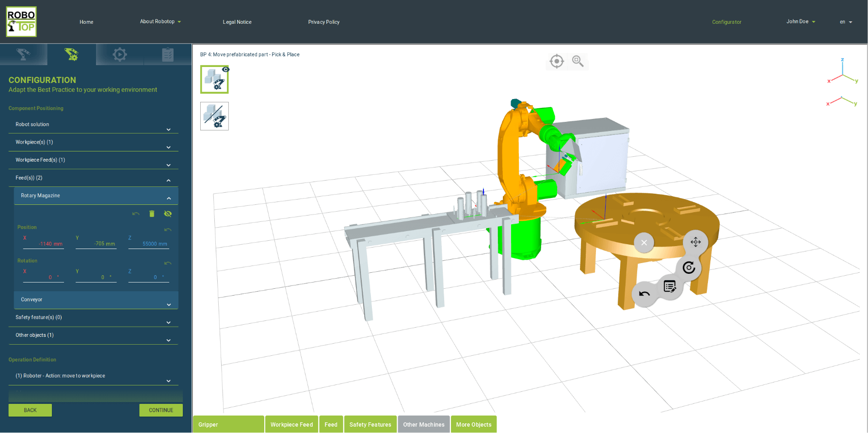Expand the Conveyor panel

point(96,300)
